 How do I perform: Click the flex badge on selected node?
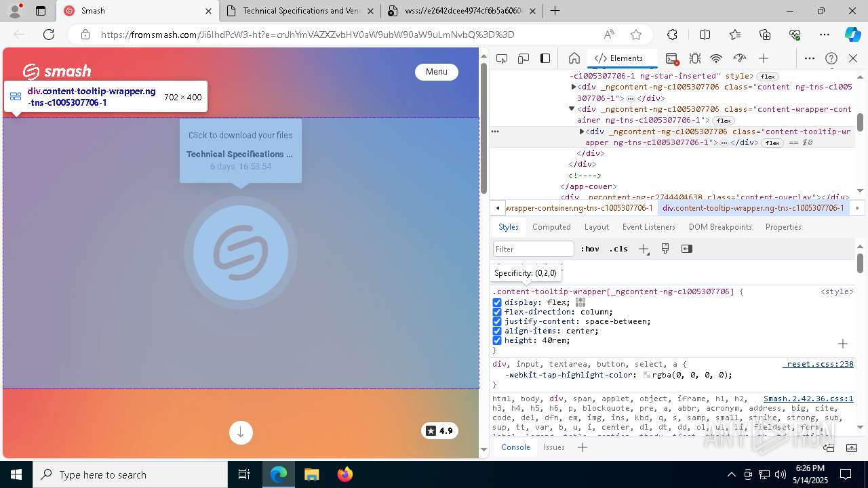[x=772, y=143]
